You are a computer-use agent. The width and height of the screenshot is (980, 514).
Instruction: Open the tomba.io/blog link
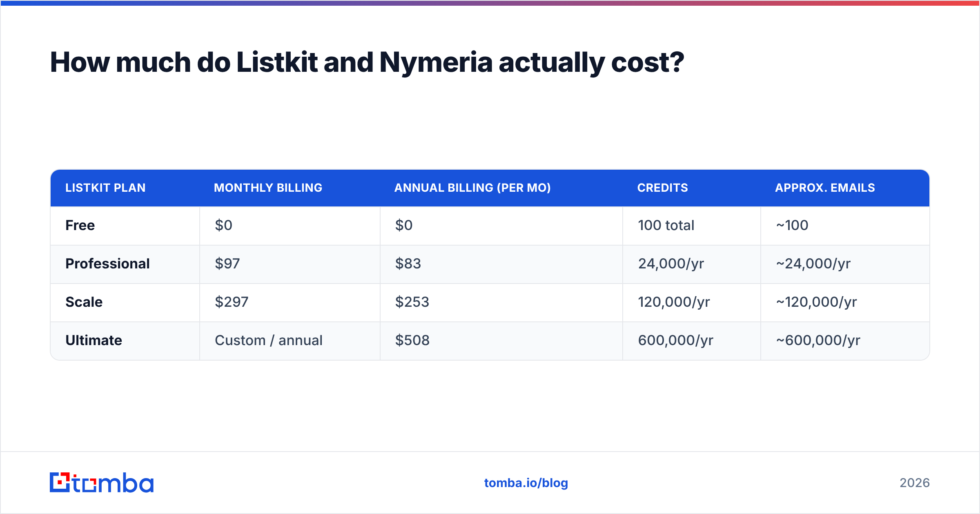coord(526,483)
